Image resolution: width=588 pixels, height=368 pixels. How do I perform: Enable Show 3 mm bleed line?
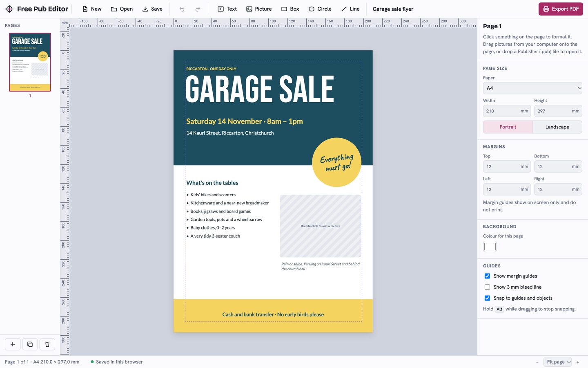[487, 287]
